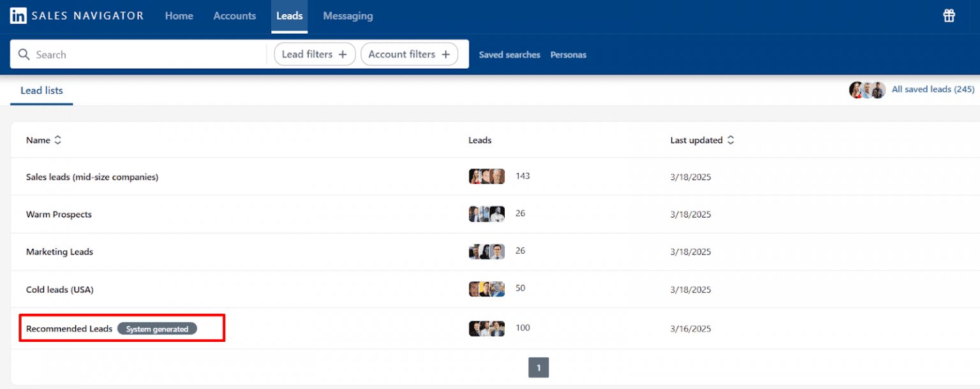Click the Leads column header
Image resolution: width=980 pixels, height=389 pixels.
click(x=480, y=140)
